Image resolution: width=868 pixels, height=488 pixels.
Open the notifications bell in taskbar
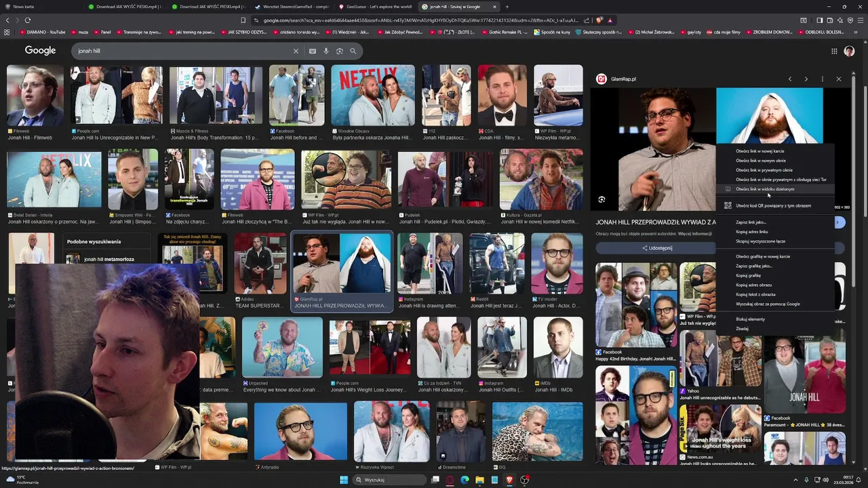tap(860, 480)
